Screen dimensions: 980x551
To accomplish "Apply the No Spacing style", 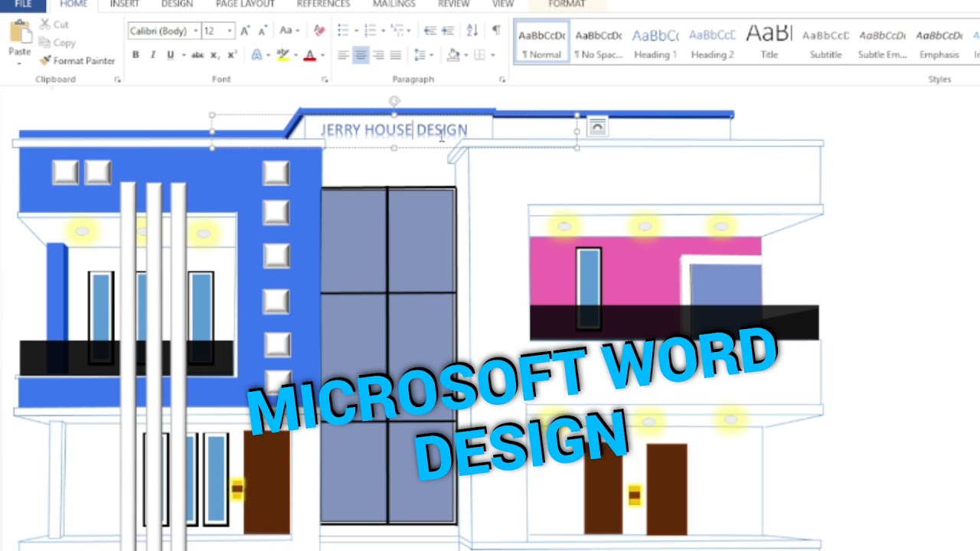I will tap(599, 43).
